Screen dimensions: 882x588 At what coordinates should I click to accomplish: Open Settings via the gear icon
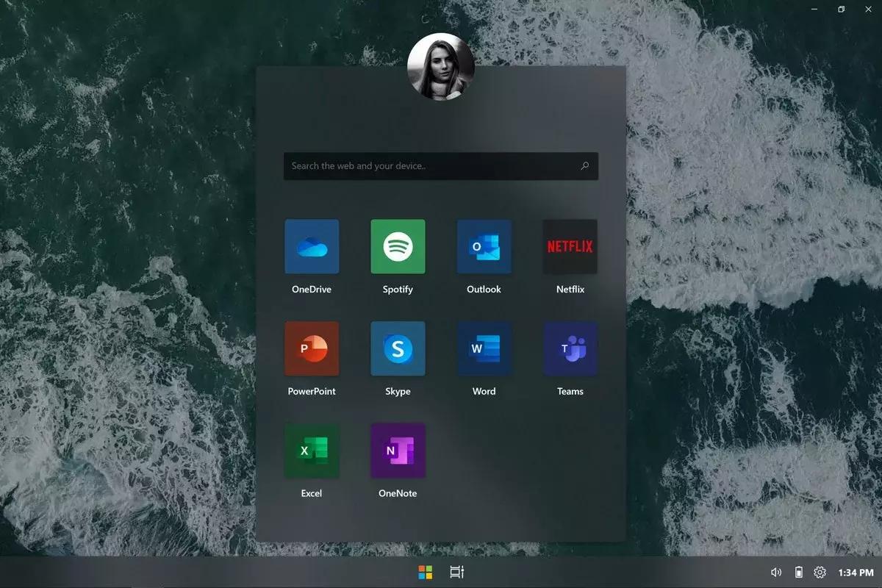click(x=820, y=571)
